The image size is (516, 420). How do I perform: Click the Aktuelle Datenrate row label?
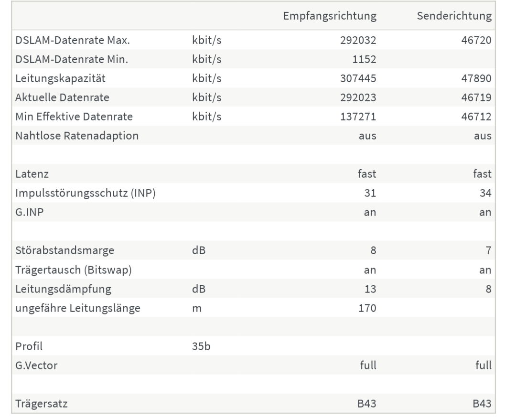point(62,97)
